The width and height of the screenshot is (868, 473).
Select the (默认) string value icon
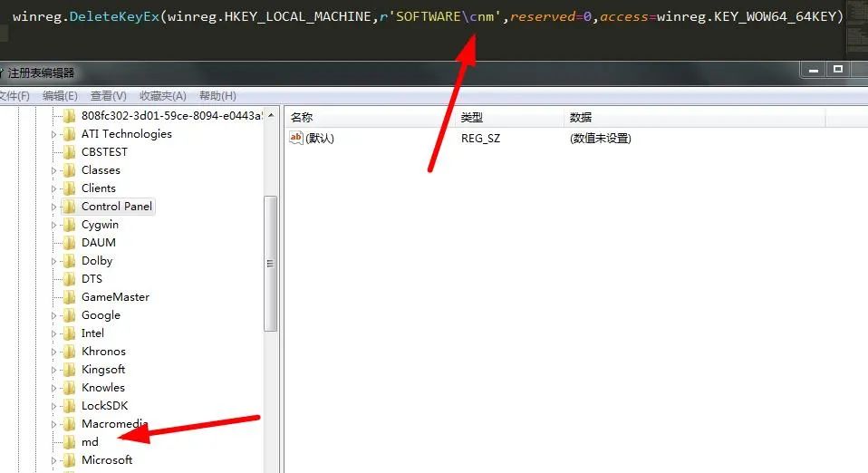point(296,138)
